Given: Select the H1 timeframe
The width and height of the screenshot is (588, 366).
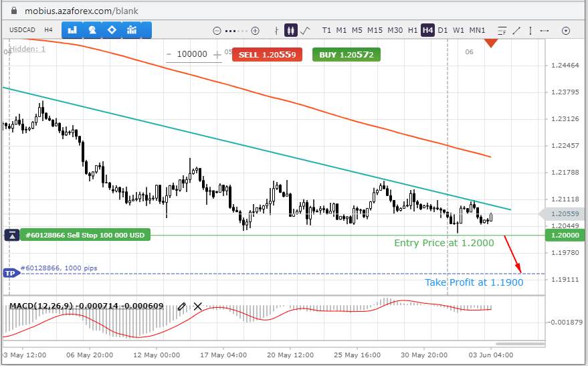Looking at the screenshot, I should [413, 30].
